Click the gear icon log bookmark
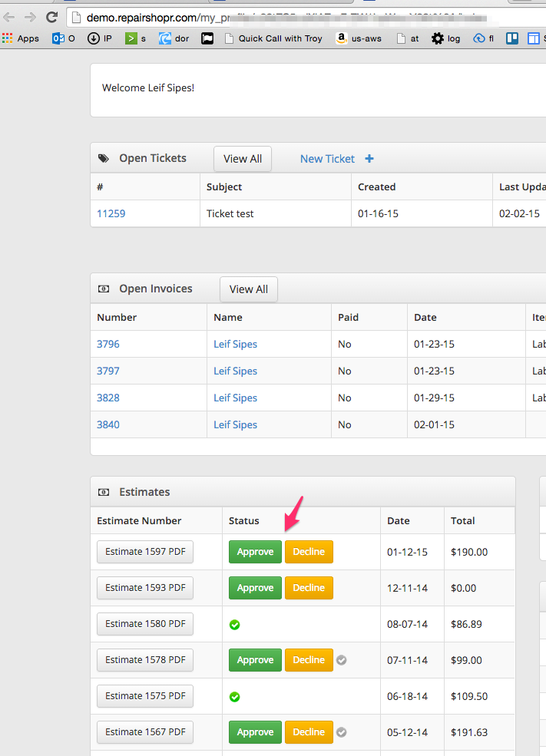Screen dimensions: 546x756 [x=438, y=38]
